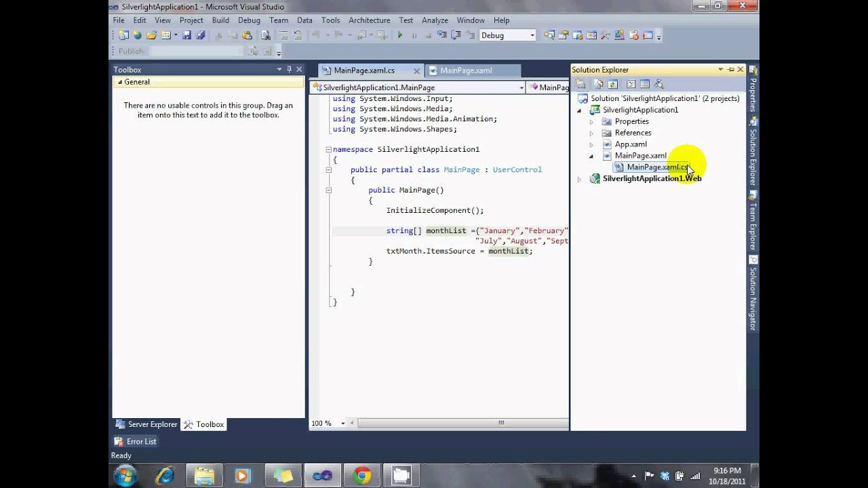Open the Debug menu
Screen dimensions: 868x488
pyautogui.click(x=249, y=20)
